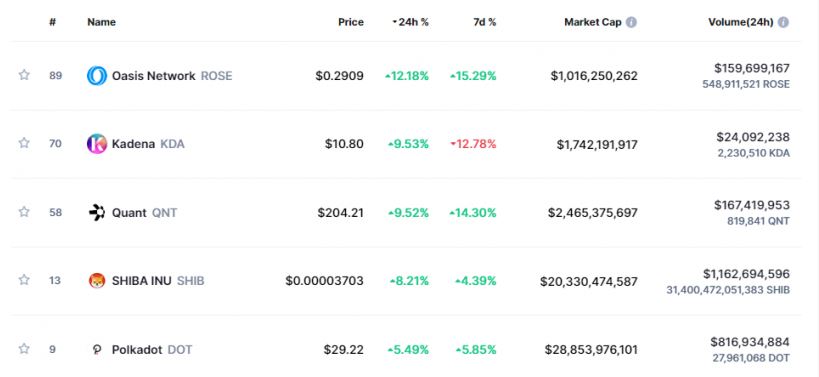Viewport: 819px width, 377px height.
Task: Click the Market Cap column header
Action: (x=593, y=22)
